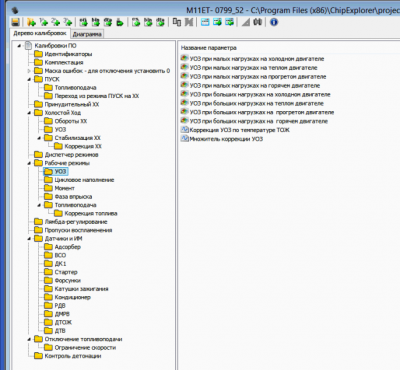Click the gray triangle graph toolbar icon
Screen dimensions: 400x370
[x=246, y=22]
